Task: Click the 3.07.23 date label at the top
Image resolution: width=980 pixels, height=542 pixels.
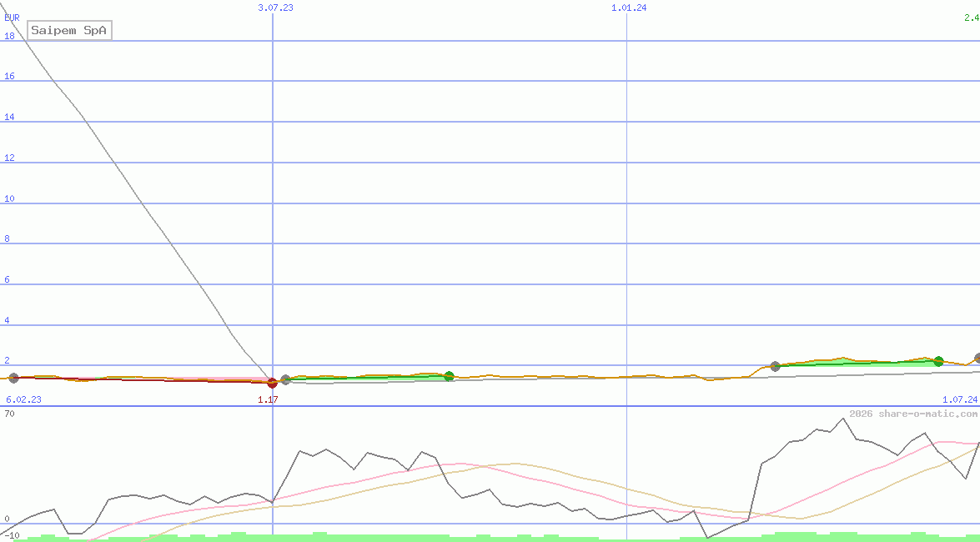Action: point(275,8)
